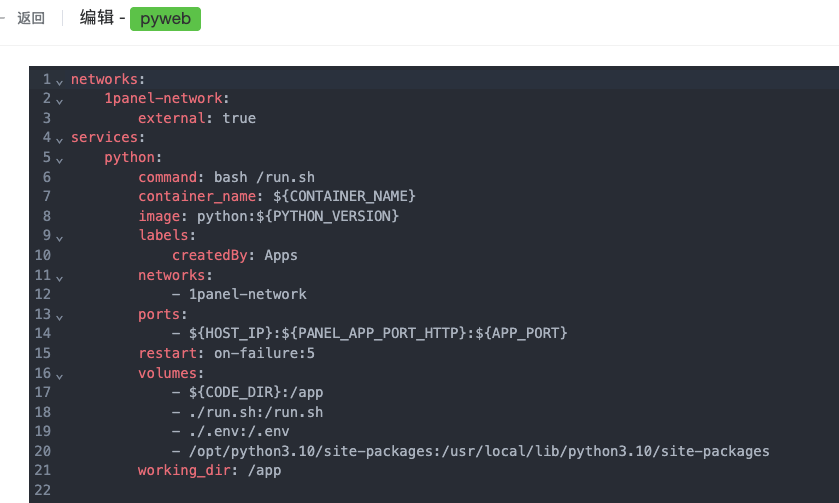Screen dimensions: 839x503
Task: Collapse the ports fold arrow on line 13
Action: pyautogui.click(x=59, y=317)
